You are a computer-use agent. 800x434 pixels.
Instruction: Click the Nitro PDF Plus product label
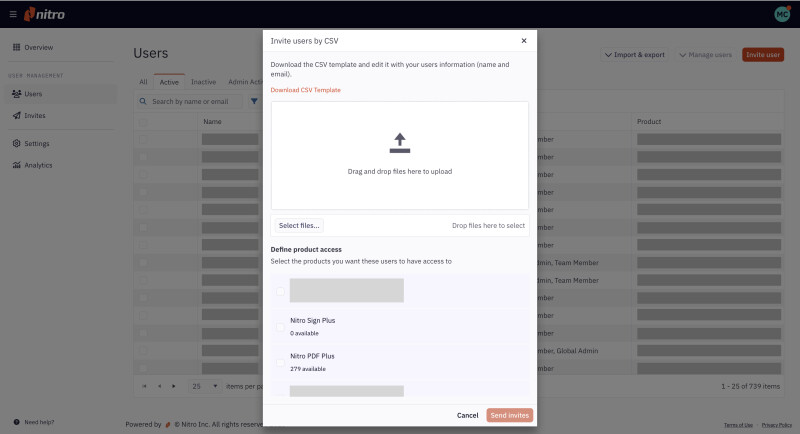click(x=312, y=356)
